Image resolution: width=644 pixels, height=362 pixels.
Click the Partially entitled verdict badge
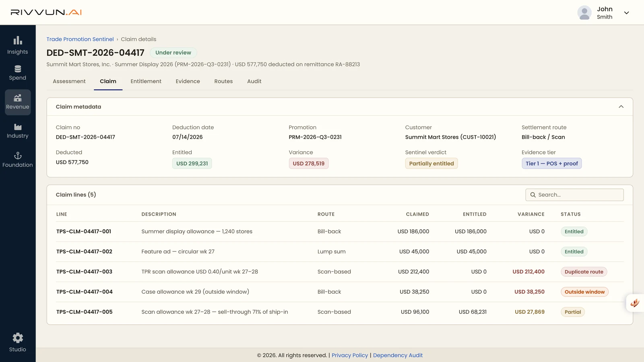click(431, 163)
